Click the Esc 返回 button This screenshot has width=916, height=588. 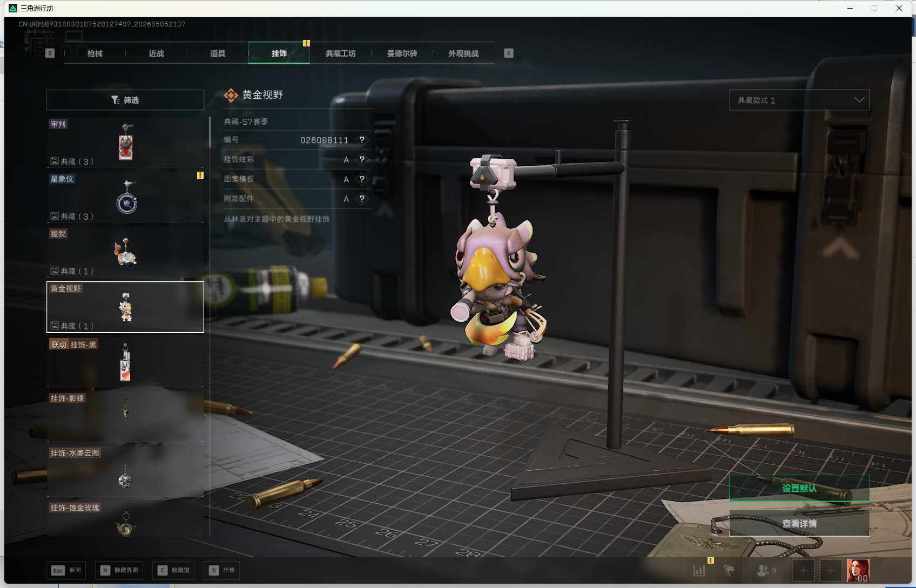point(66,570)
